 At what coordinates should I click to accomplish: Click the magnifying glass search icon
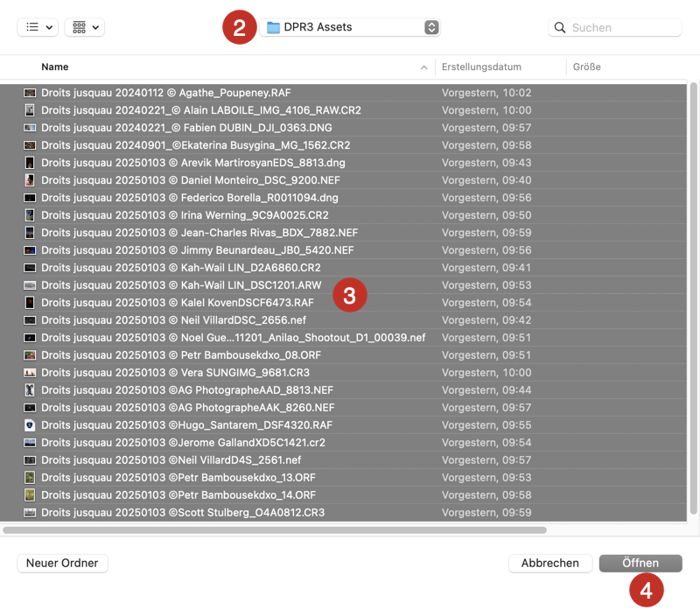(560, 28)
